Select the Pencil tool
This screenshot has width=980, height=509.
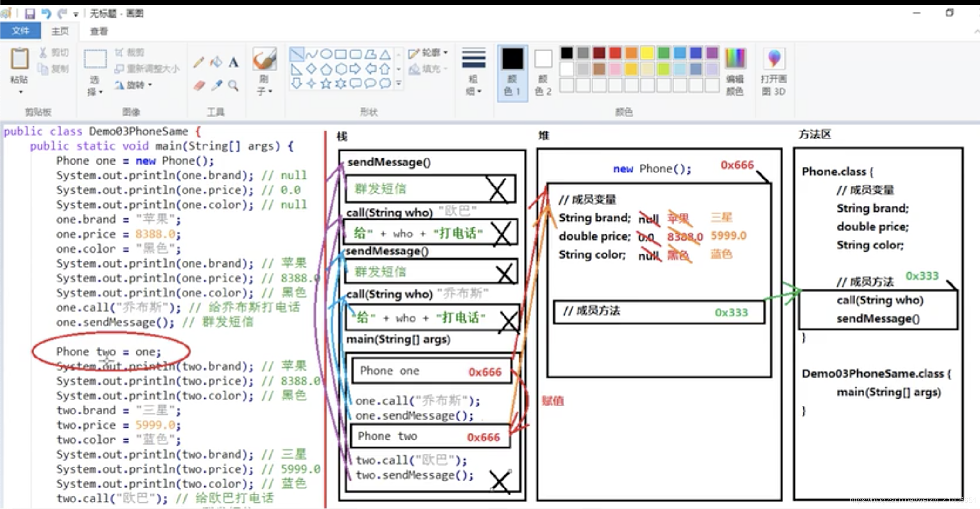[199, 62]
